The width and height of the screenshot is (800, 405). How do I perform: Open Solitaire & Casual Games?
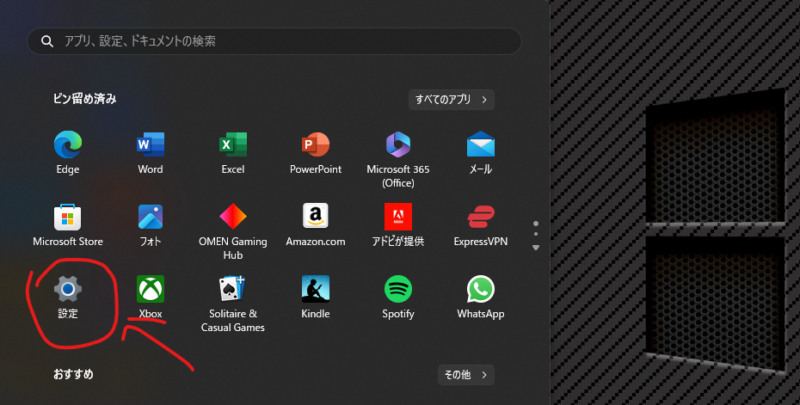[x=233, y=289]
